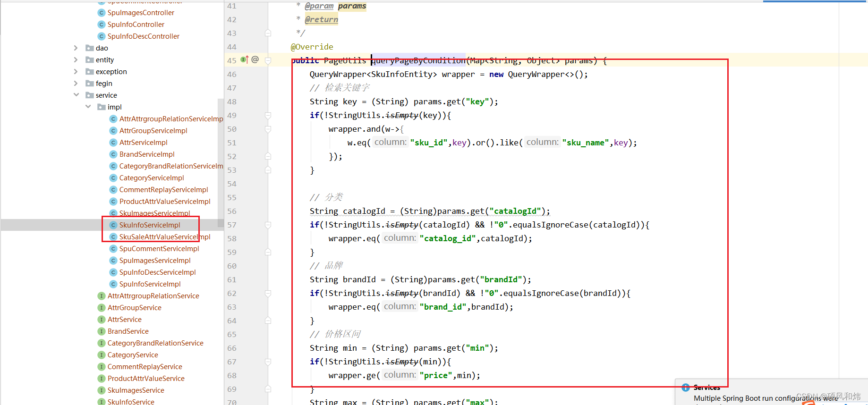Viewport: 868px width, 405px height.
Task: Fold the catalogId if block at line 57
Action: [268, 225]
